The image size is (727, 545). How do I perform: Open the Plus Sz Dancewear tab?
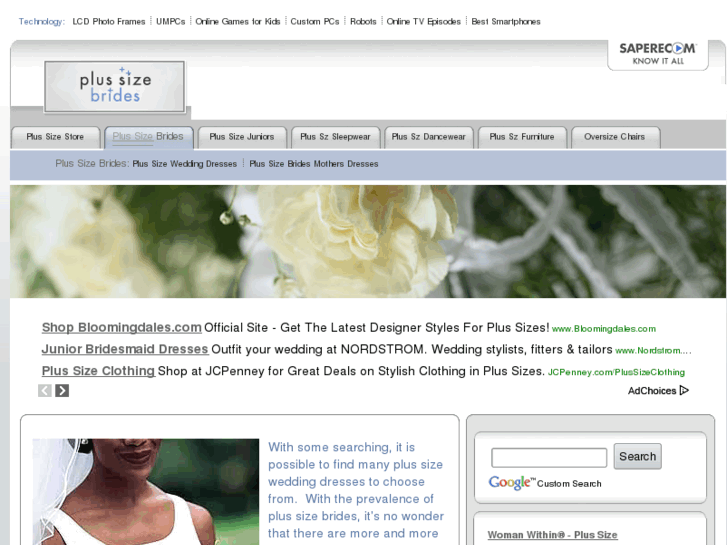point(428,137)
